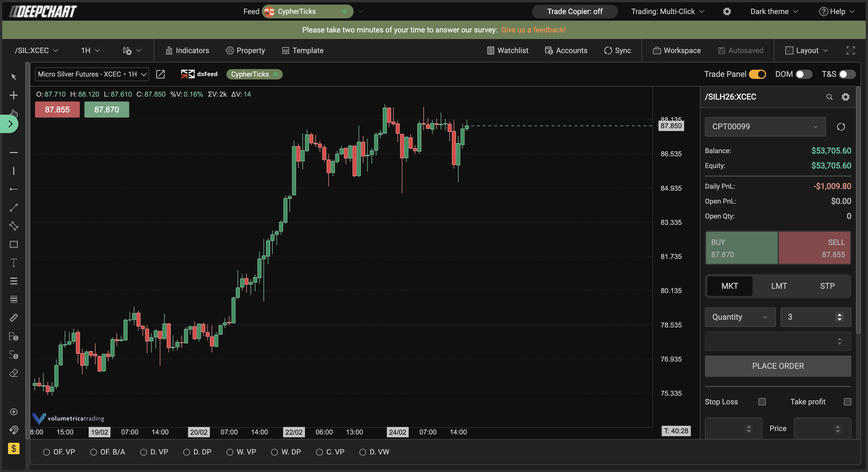The height and width of the screenshot is (472, 868).
Task: Switch to the STP order type tab
Action: click(x=827, y=286)
